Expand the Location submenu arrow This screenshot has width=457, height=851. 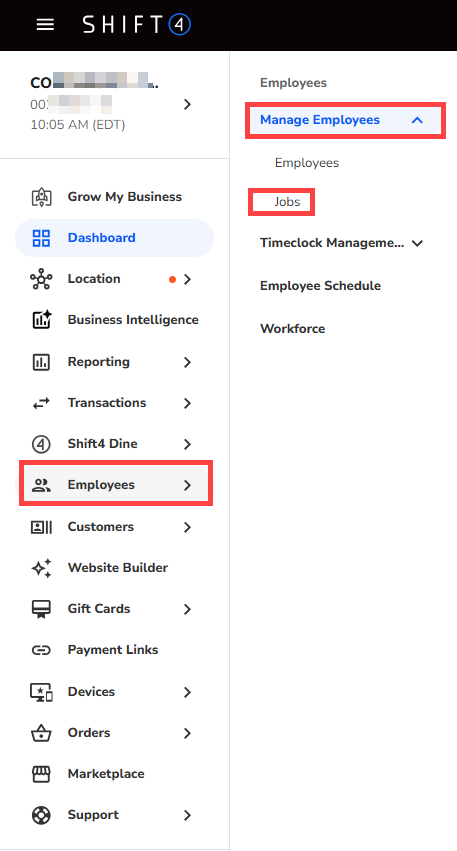click(x=188, y=280)
